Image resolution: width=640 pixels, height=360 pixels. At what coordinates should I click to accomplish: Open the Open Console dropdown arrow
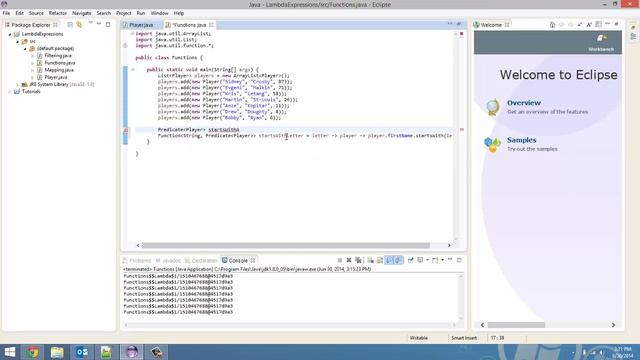click(x=442, y=260)
